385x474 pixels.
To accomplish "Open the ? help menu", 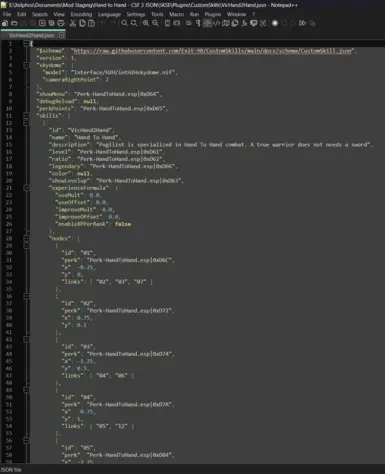I will coord(253,14).
